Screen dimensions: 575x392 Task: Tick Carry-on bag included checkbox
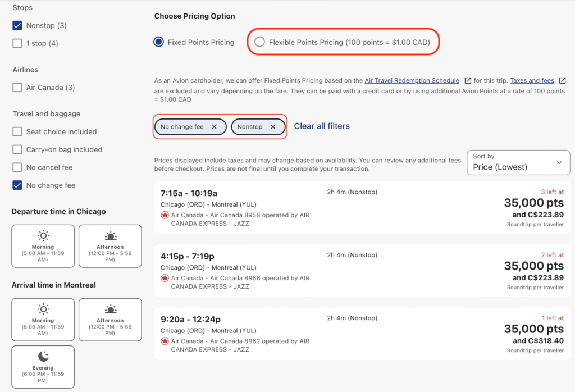coord(17,149)
